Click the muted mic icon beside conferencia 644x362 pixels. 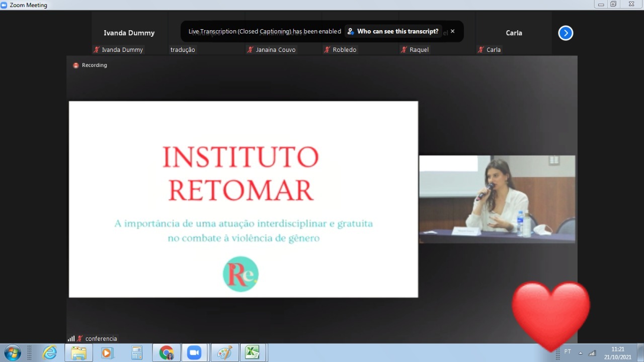click(x=79, y=339)
